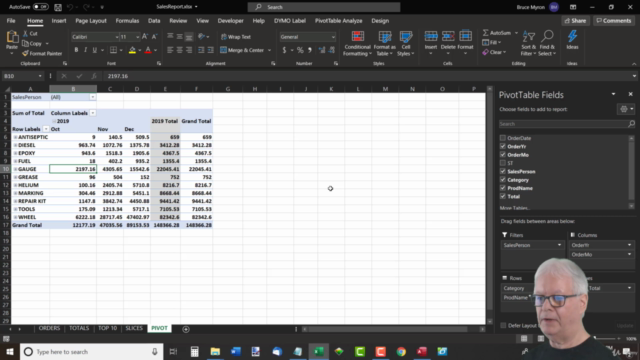Open the Fill Color yellow swatch
Image resolution: width=640 pixels, height=360 pixels.
click(132, 50)
